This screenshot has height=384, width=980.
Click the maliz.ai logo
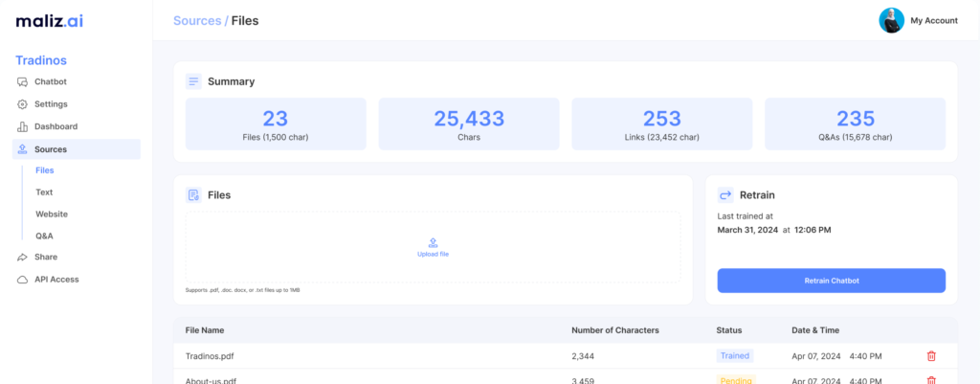point(49,21)
